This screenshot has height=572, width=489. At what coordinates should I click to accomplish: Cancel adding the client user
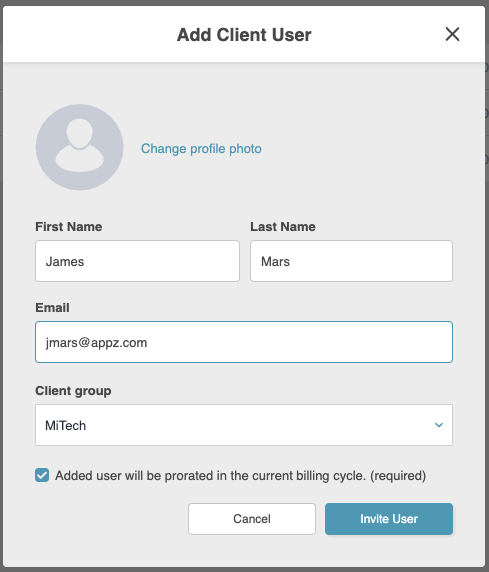coord(252,519)
